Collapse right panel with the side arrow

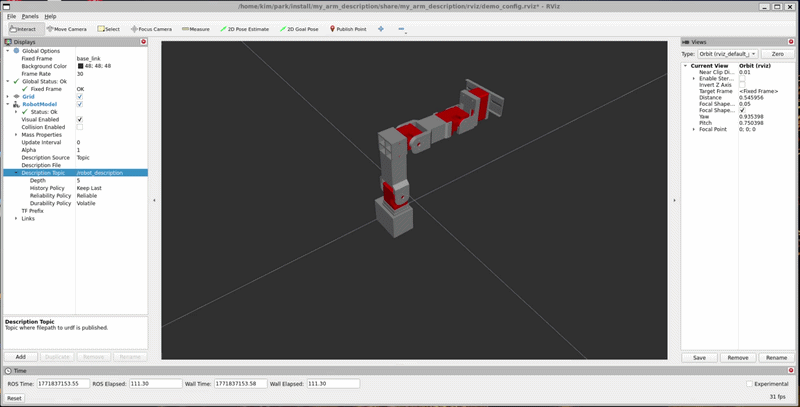coord(674,200)
